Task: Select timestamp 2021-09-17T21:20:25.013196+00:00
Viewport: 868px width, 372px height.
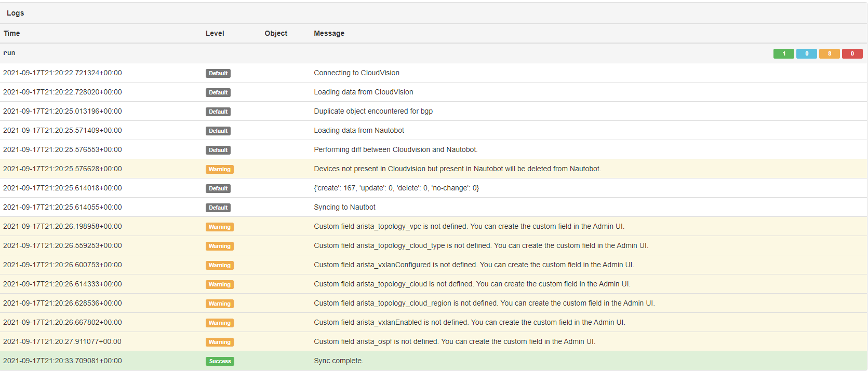Action: 62,111
